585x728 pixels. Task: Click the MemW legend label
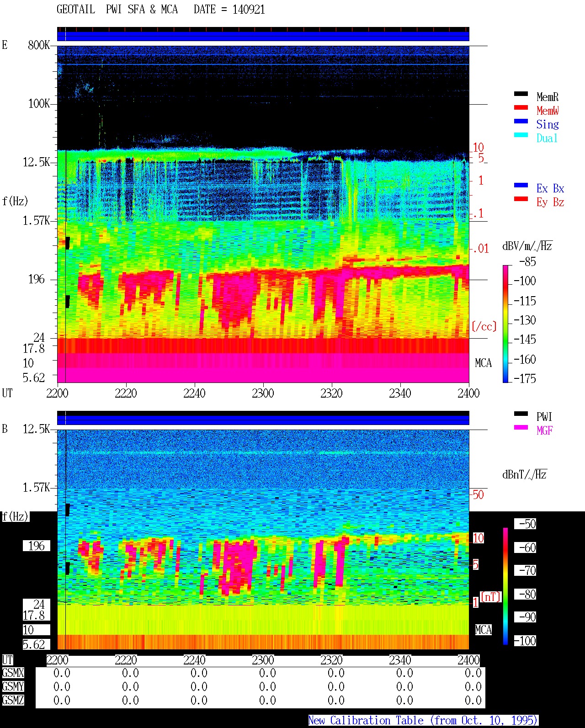(x=548, y=111)
